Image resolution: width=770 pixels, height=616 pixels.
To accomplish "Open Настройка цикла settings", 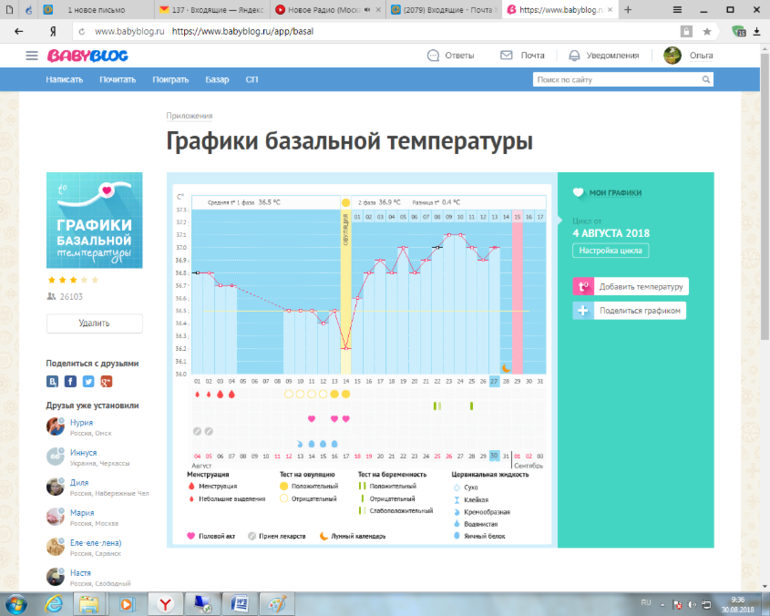I will click(x=610, y=251).
